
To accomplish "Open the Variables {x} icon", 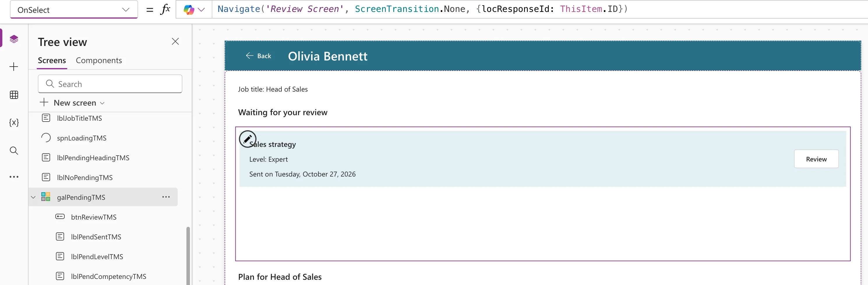I will pos(14,122).
